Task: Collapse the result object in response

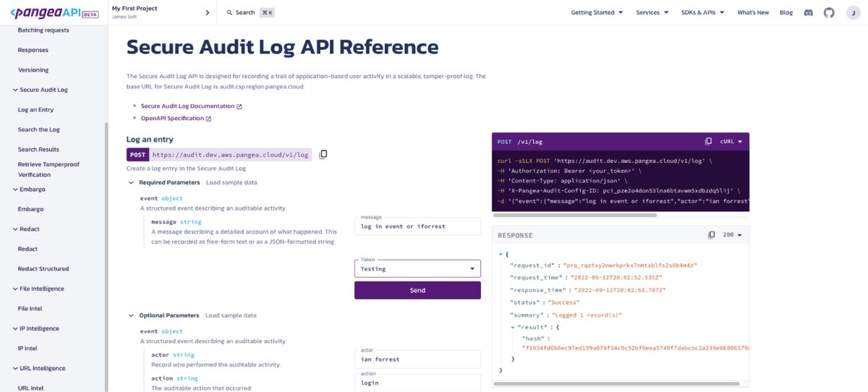Action: [x=513, y=328]
